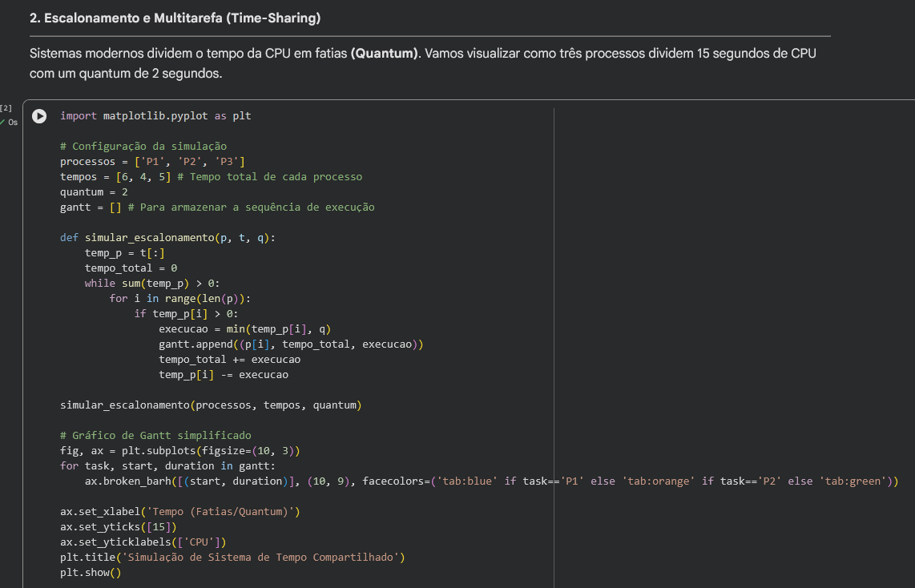Click the green execution success checkmark
The height and width of the screenshot is (588, 915).
pos(2,122)
